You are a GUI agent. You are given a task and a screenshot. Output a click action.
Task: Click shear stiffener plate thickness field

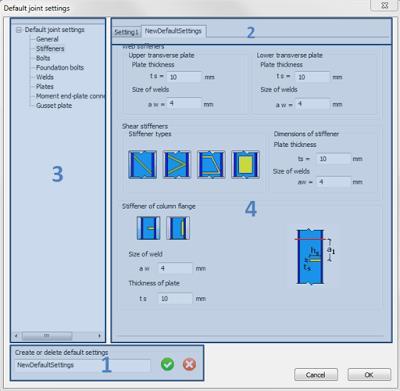pyautogui.click(x=334, y=159)
